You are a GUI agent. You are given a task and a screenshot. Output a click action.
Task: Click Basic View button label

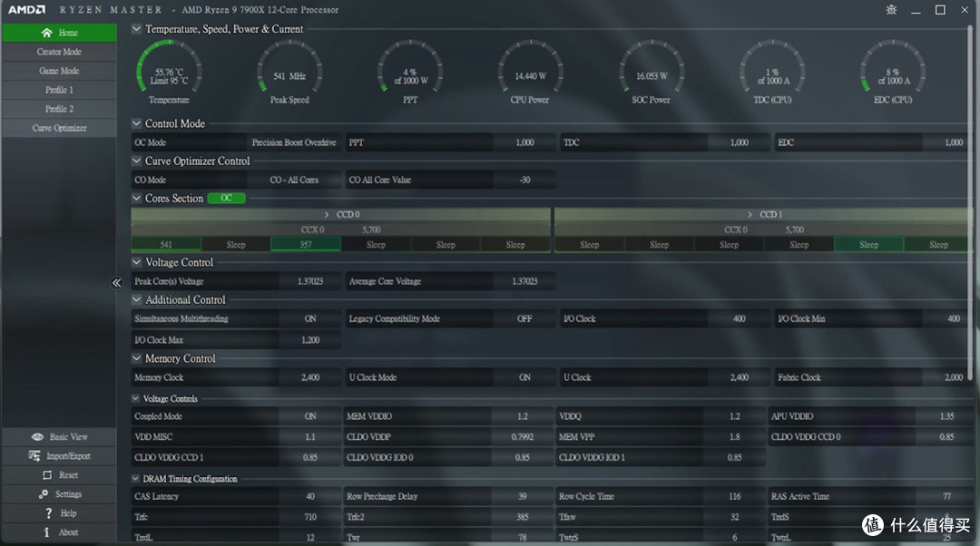click(69, 436)
